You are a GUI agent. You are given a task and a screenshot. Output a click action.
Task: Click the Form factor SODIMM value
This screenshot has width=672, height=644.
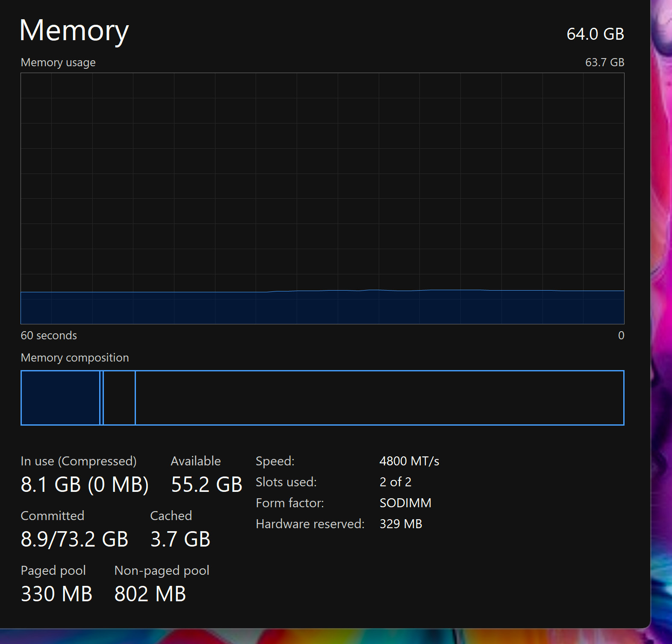coord(405,503)
